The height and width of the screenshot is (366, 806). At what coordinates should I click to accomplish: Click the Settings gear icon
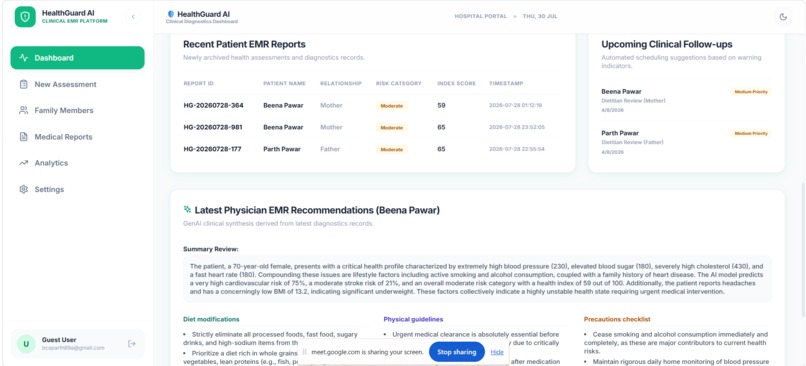coord(23,189)
